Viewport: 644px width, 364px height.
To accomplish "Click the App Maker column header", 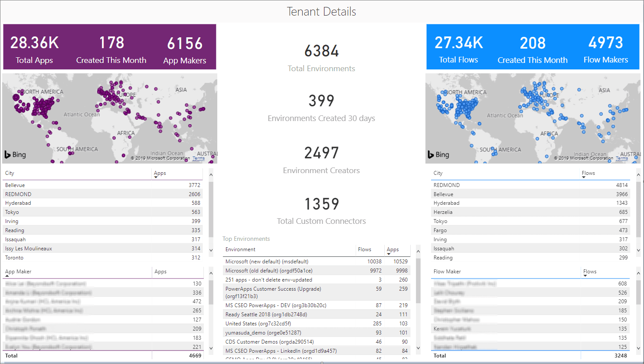I will click(18, 272).
